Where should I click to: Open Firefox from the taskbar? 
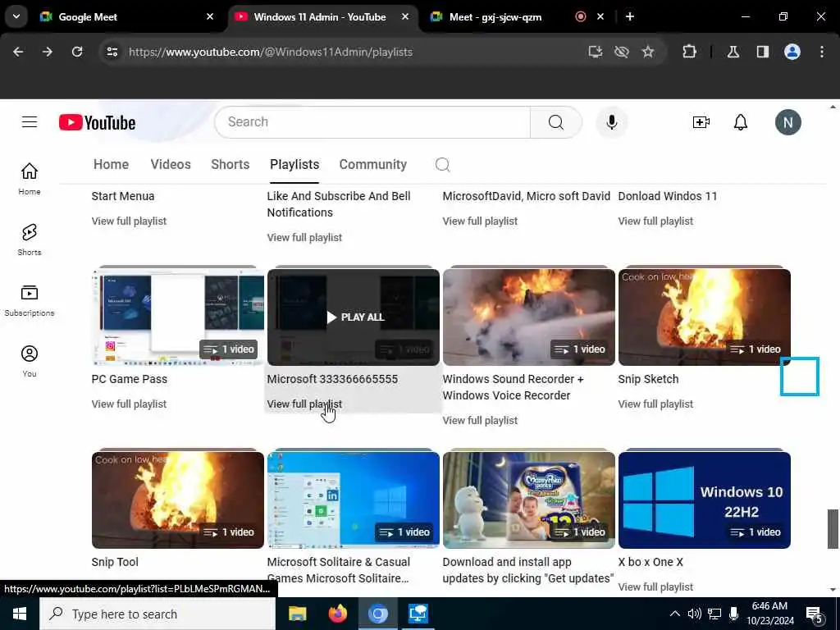click(337, 614)
